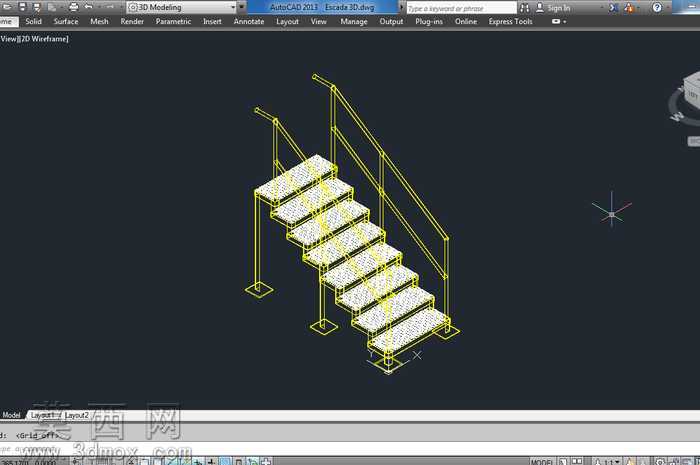Viewport: 700px width, 465px height.
Task: Open the 1:1 annotation scale dropdown
Action: (x=611, y=461)
